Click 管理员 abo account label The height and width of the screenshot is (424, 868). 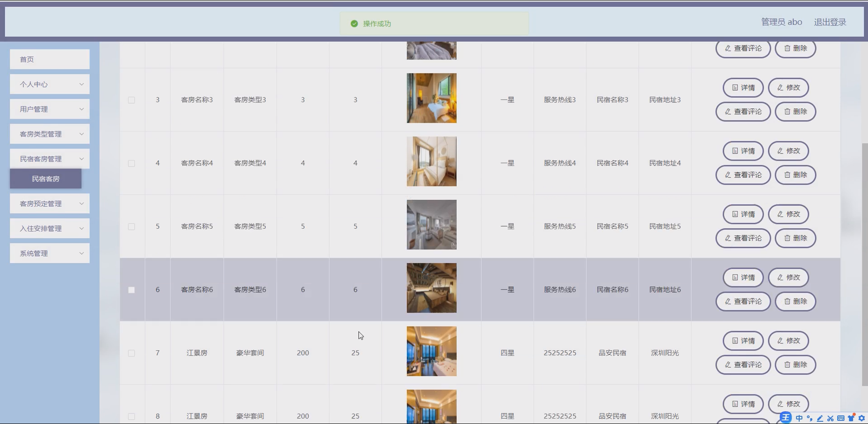click(781, 22)
